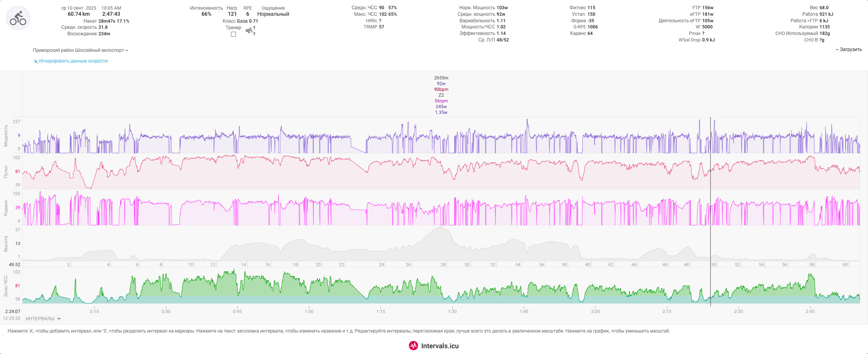The image size is (868, 354).
Task: Toggle the Тренер checkbox
Action: (x=233, y=34)
